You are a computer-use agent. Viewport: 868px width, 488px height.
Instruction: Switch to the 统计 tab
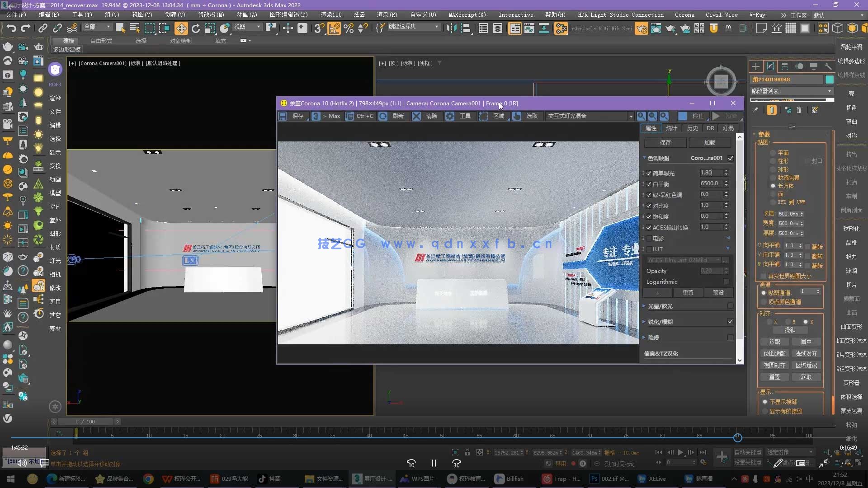click(671, 128)
